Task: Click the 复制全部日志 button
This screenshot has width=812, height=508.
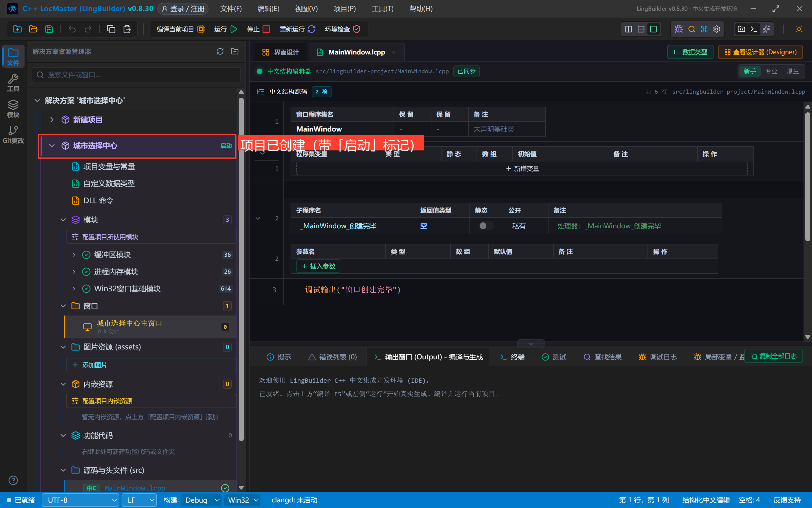Action: click(773, 356)
